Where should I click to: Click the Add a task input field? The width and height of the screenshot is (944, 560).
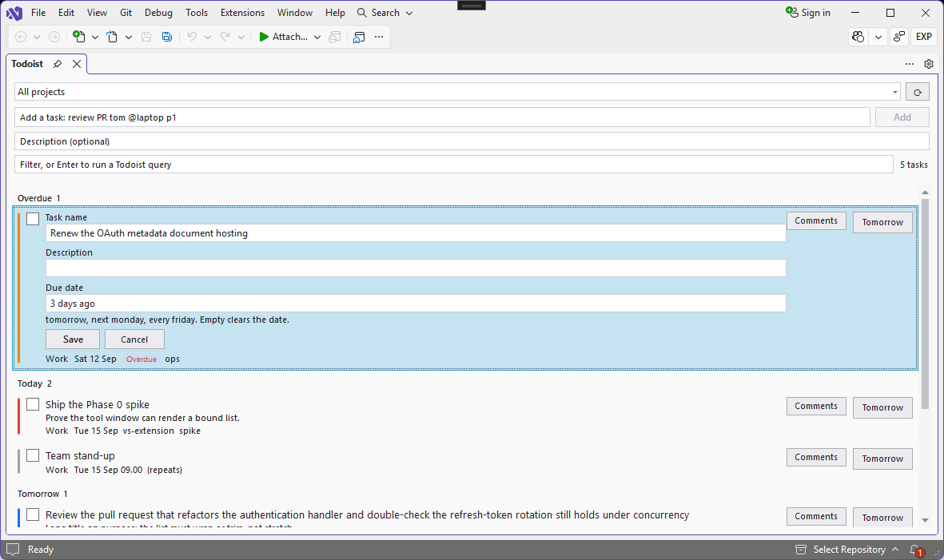[x=442, y=117]
